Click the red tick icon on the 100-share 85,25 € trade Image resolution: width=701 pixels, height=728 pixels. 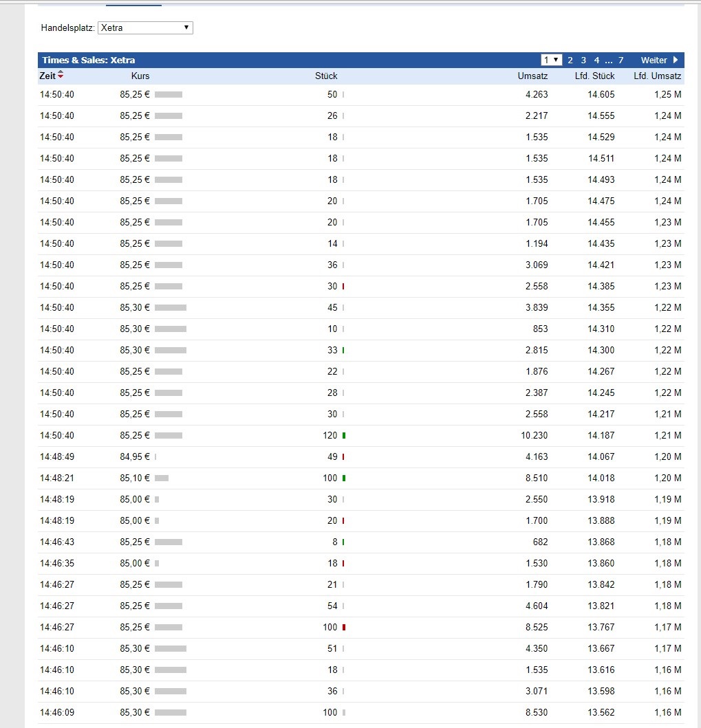coord(343,627)
